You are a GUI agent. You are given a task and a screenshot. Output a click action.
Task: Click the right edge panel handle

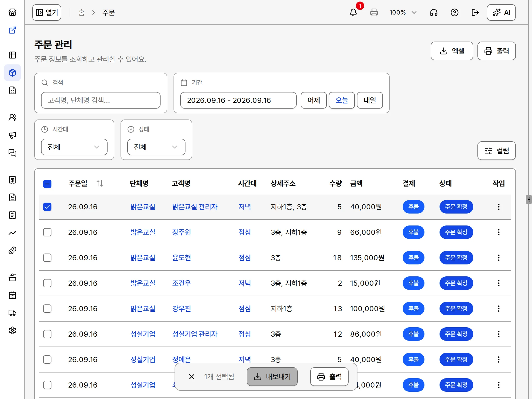[x=529, y=199]
